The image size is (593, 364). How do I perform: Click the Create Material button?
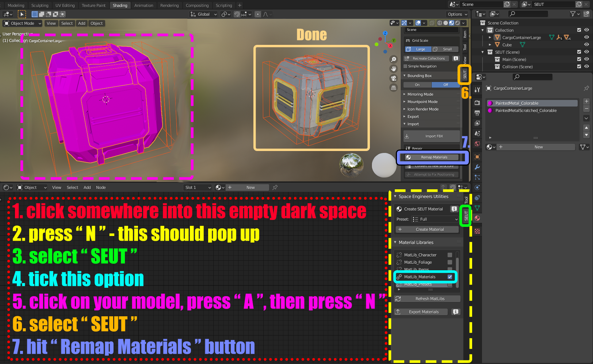click(x=427, y=229)
